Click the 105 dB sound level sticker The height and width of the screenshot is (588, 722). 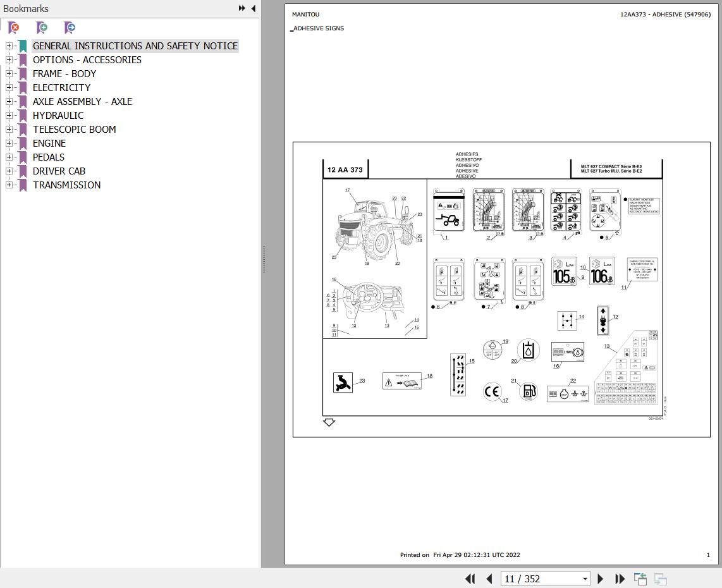click(564, 271)
